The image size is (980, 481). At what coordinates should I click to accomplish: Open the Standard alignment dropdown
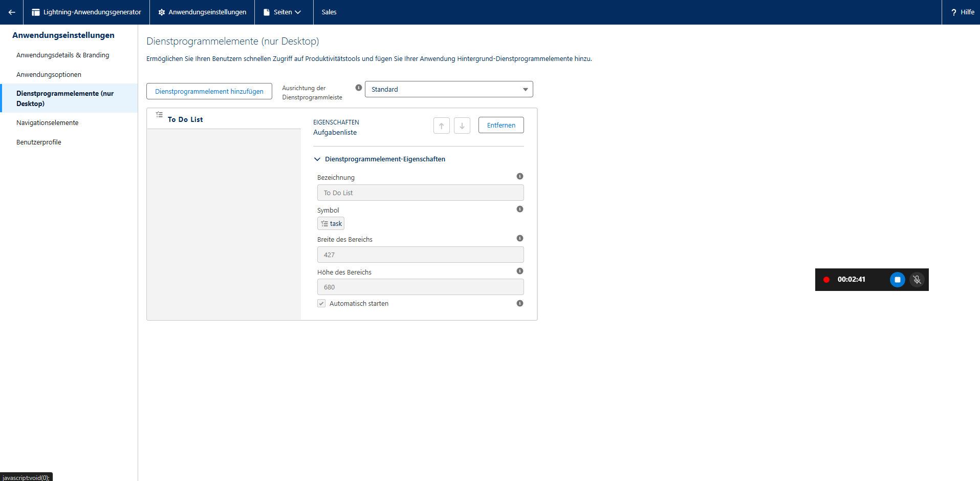click(x=449, y=89)
